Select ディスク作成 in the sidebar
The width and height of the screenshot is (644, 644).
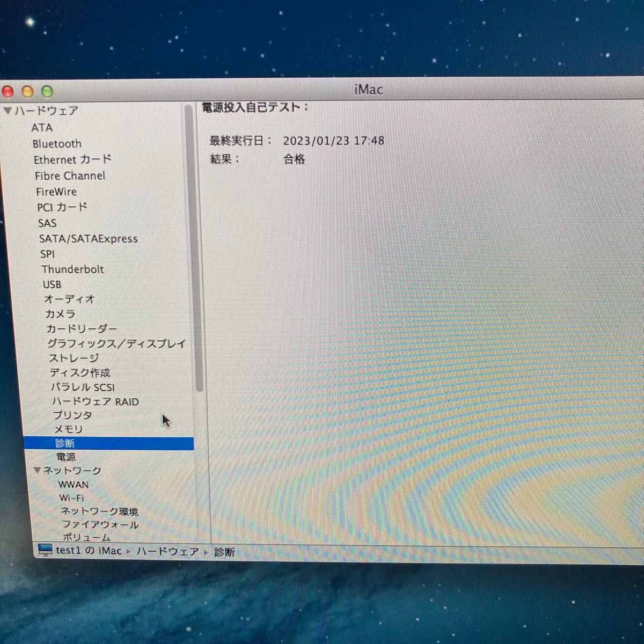[x=80, y=372]
